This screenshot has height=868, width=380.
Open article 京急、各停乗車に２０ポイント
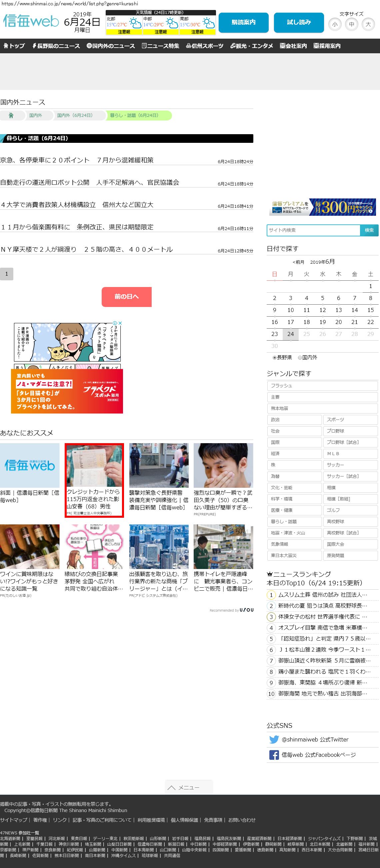click(x=77, y=160)
